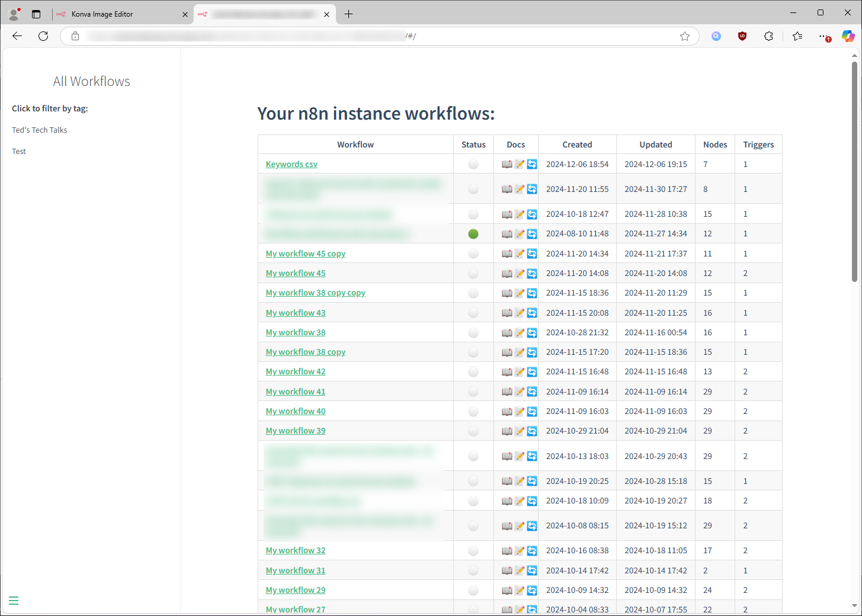This screenshot has width=862, height=616.
Task: Open the book docs icon for My workflow 45 copy
Action: (507, 254)
